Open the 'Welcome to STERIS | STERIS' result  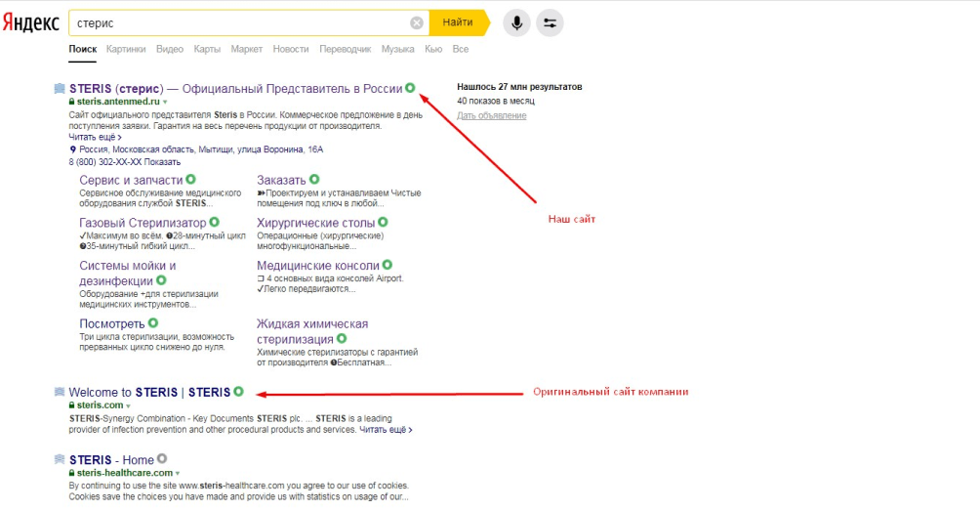coord(149,392)
